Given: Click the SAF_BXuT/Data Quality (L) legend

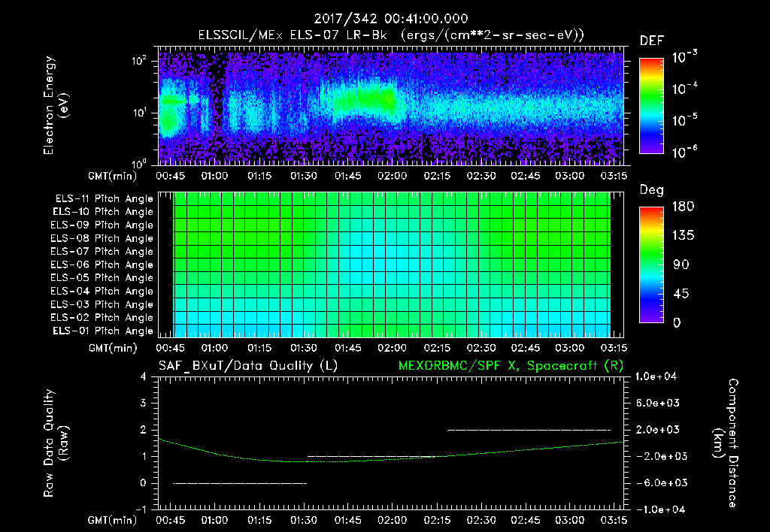Looking at the screenshot, I should pos(248,366).
